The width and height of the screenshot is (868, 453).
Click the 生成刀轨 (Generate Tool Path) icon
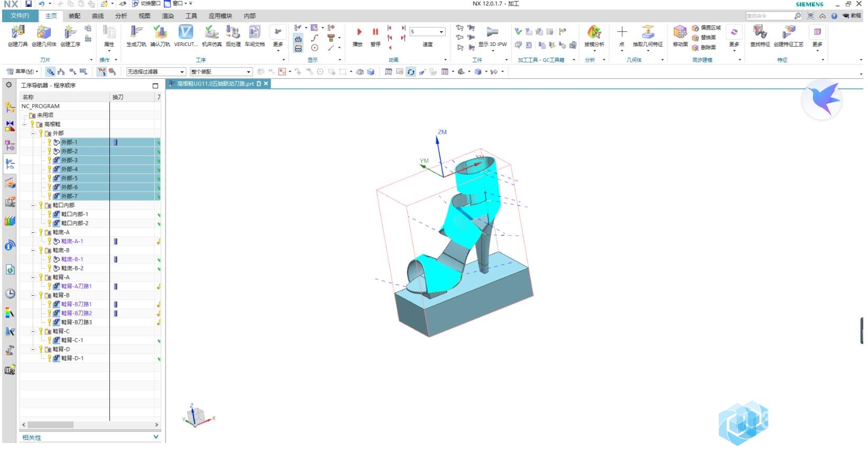click(136, 35)
